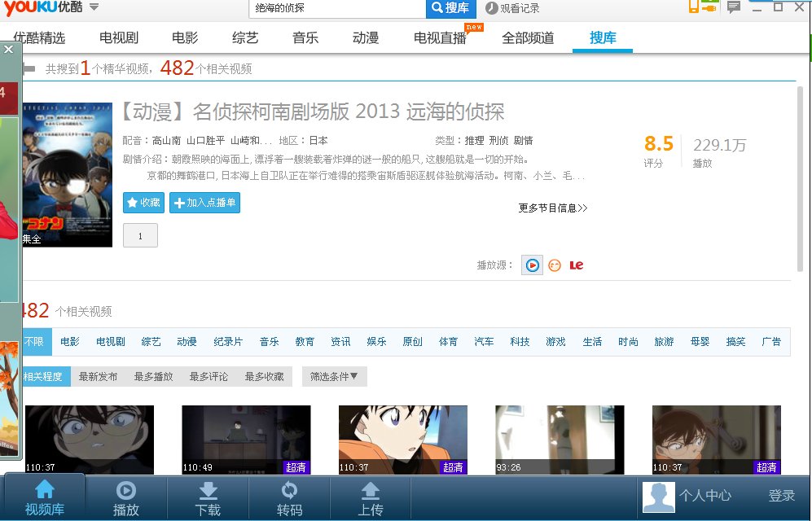812x521 pixels.
Task: Filter results by 搞笑
Action: click(x=736, y=341)
